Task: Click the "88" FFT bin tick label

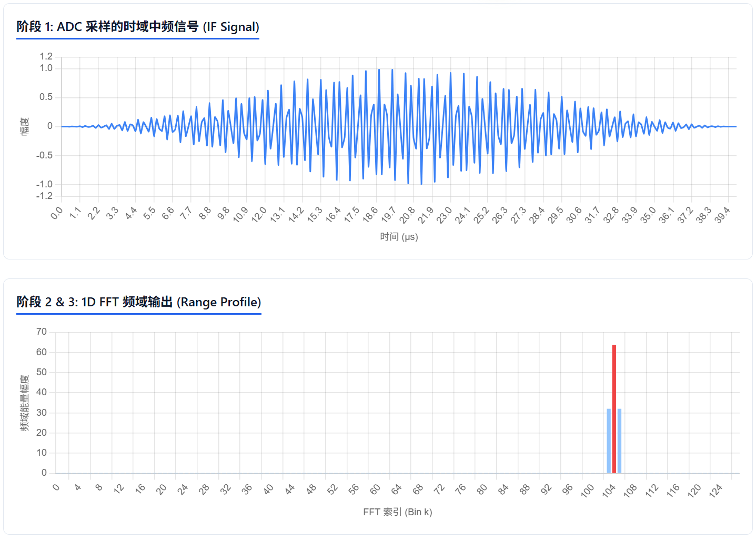Action: coord(525,489)
